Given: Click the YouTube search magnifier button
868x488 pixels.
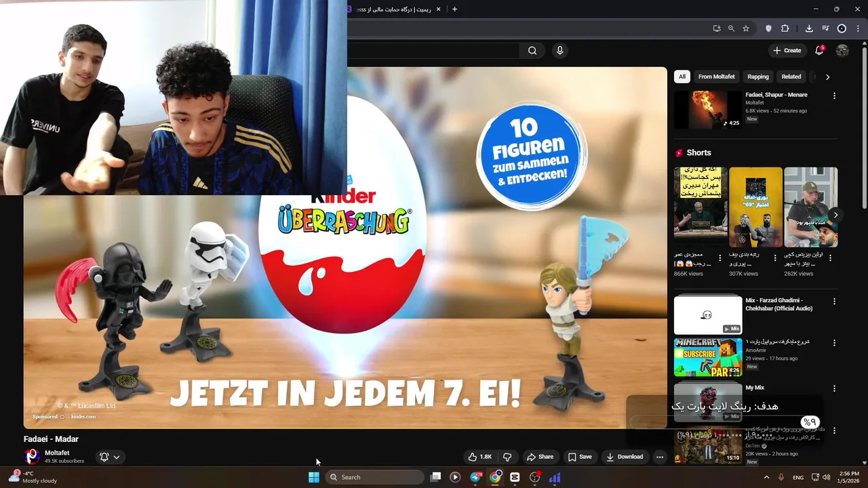Looking at the screenshot, I should coord(532,50).
